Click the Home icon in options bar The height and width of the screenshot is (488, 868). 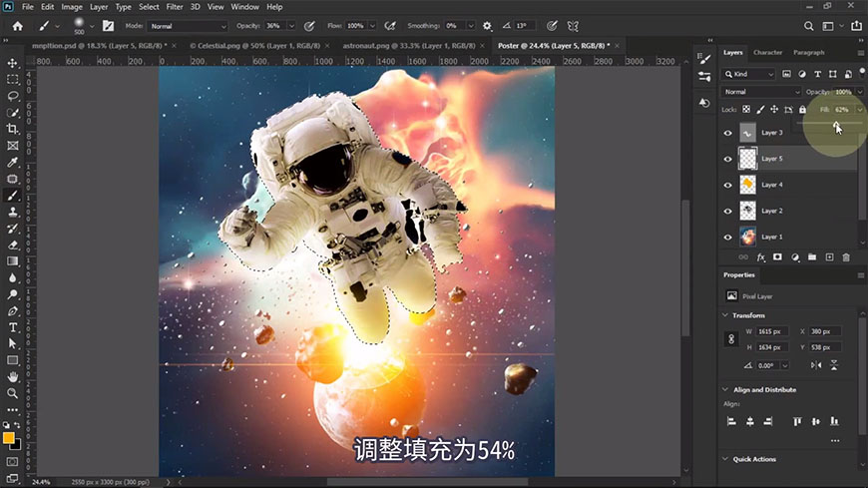[x=18, y=26]
